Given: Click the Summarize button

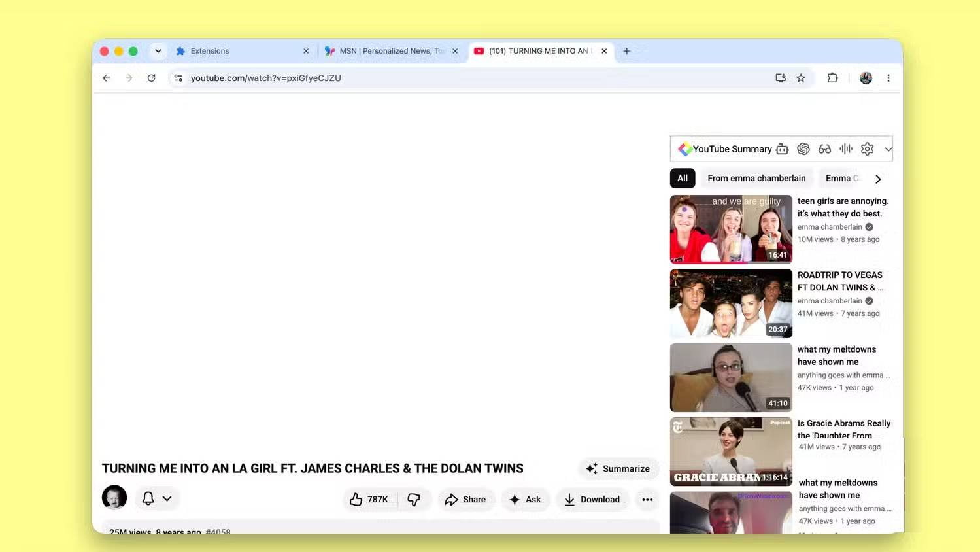Looking at the screenshot, I should click(x=618, y=468).
